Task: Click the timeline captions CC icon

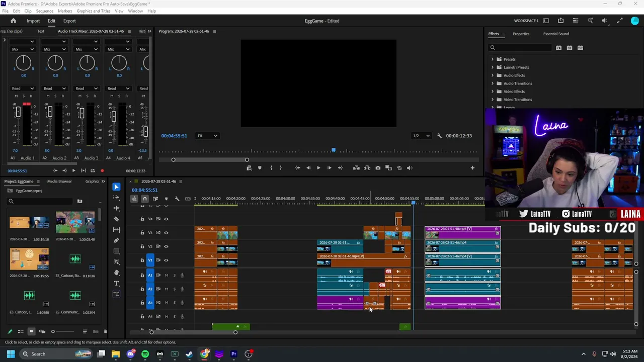Action: point(188,199)
